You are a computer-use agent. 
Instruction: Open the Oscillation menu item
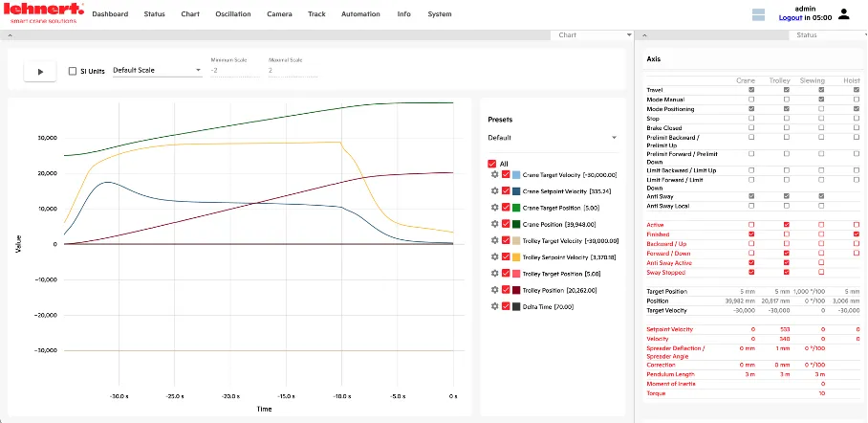[233, 13]
